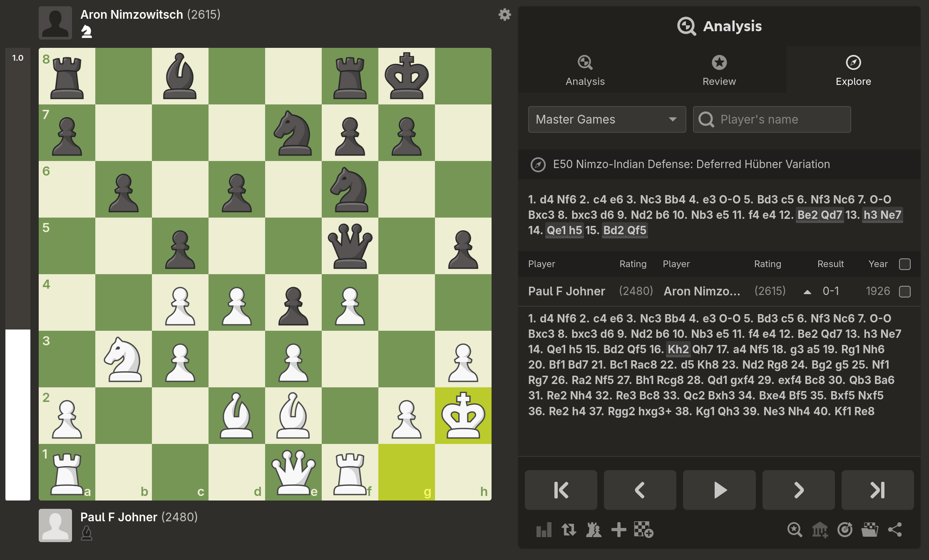Select the black pawn on e4

point(293,302)
